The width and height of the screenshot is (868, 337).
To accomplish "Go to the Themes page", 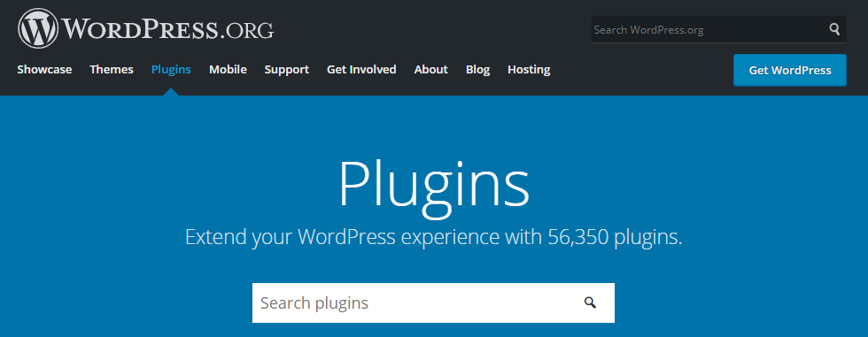I will coord(112,70).
